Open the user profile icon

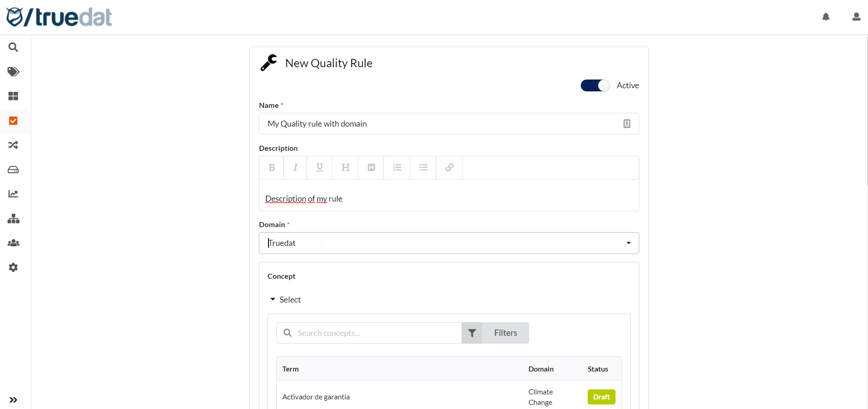tap(856, 17)
